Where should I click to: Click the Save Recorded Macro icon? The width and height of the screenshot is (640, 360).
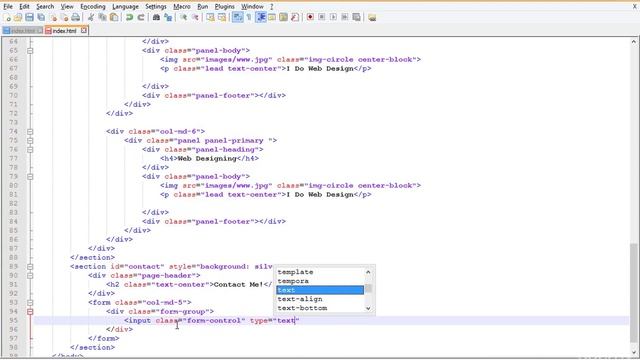pos(356,17)
